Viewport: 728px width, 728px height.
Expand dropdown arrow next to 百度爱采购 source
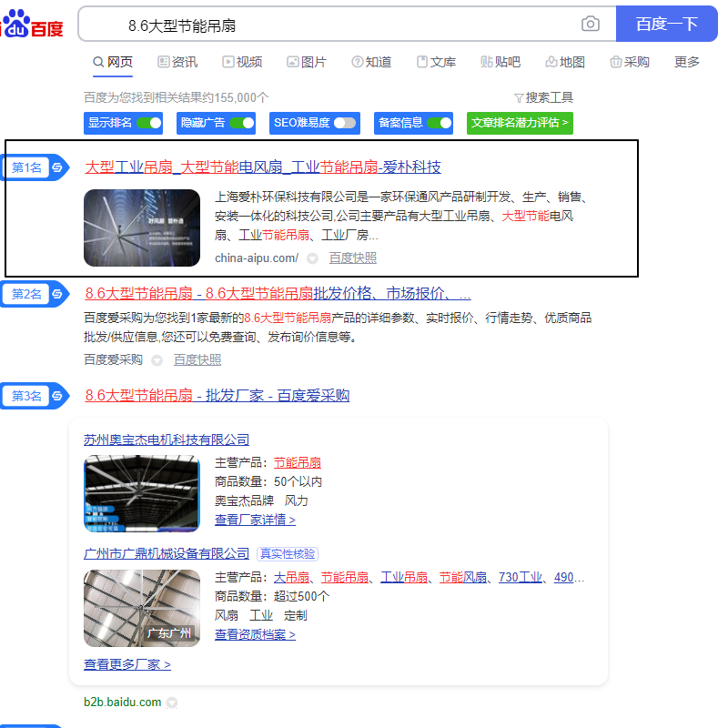tap(157, 360)
